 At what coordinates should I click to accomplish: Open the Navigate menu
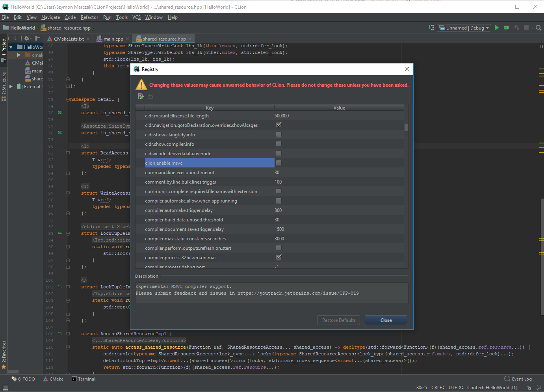click(50, 17)
